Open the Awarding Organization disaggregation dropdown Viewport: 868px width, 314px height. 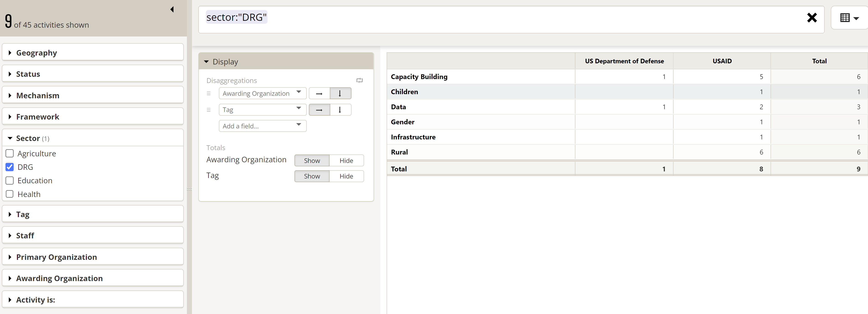(262, 93)
